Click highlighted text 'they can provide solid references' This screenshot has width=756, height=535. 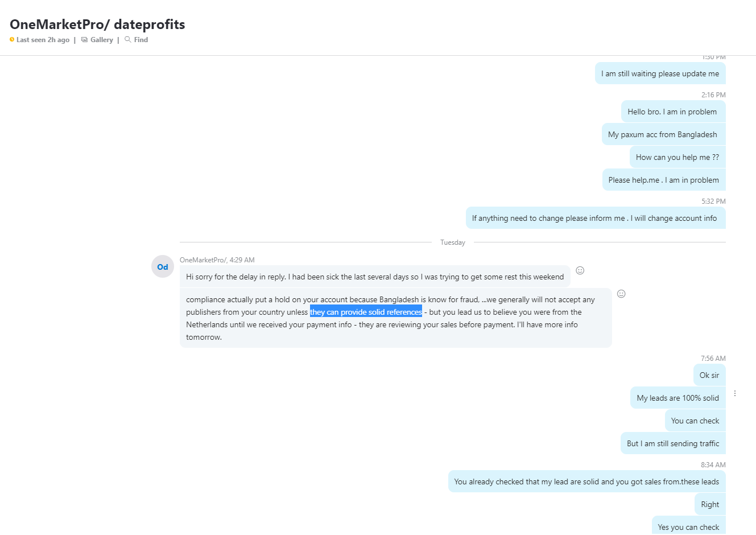pos(366,312)
